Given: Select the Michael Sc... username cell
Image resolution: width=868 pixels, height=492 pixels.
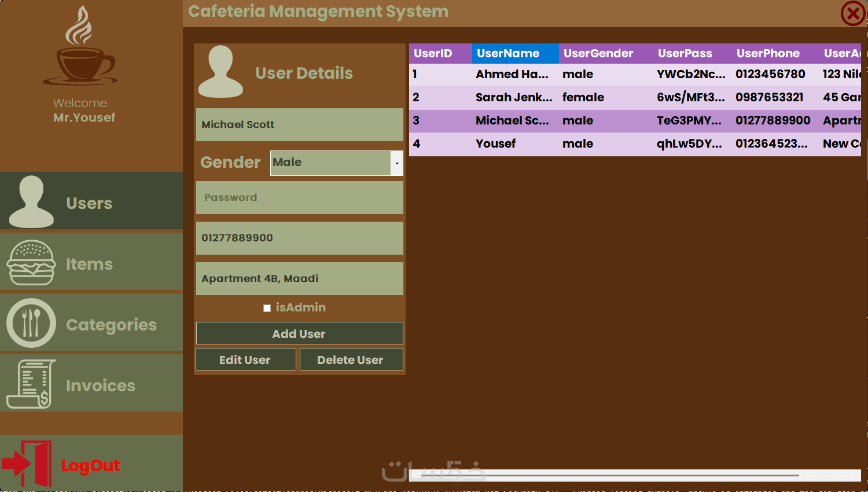Looking at the screenshot, I should (x=516, y=120).
